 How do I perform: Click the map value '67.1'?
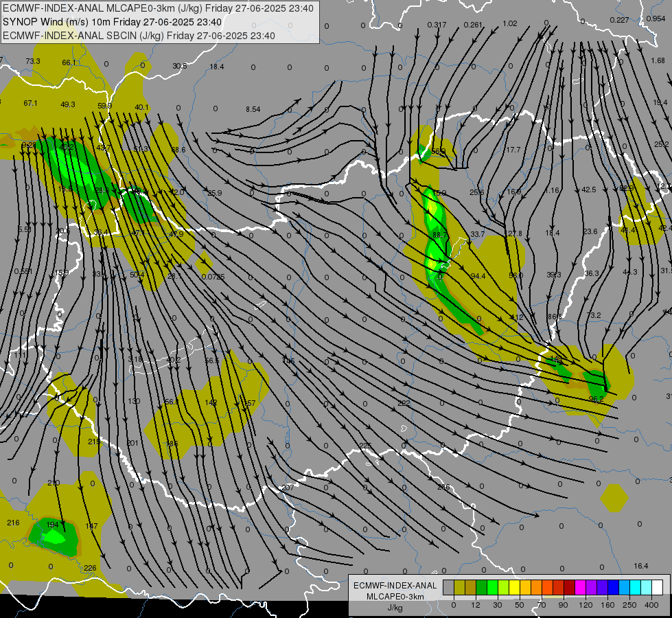click(30, 103)
